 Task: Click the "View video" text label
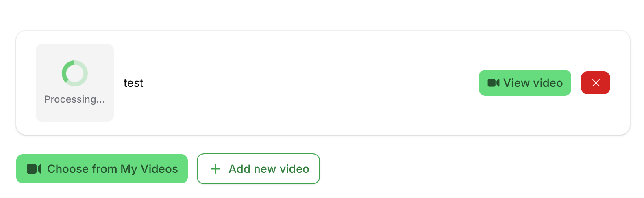point(533,83)
